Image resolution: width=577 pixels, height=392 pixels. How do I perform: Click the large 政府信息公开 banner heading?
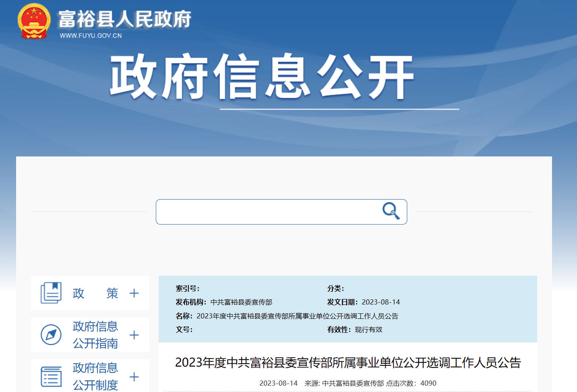click(x=261, y=77)
